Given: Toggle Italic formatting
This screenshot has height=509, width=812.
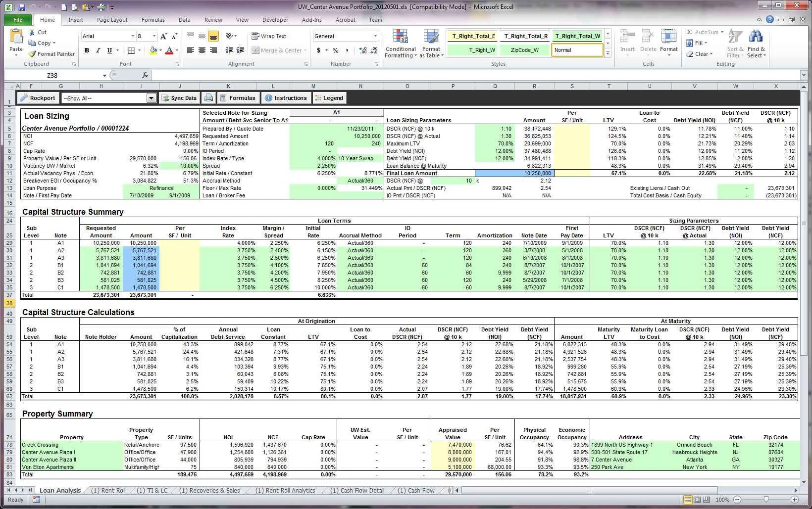Looking at the screenshot, I should click(x=98, y=50).
